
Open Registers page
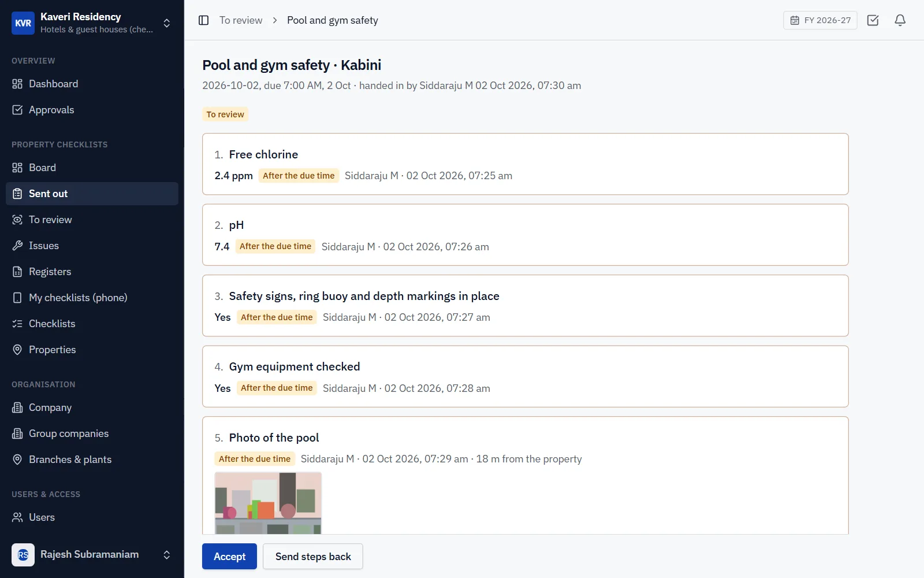point(92,272)
